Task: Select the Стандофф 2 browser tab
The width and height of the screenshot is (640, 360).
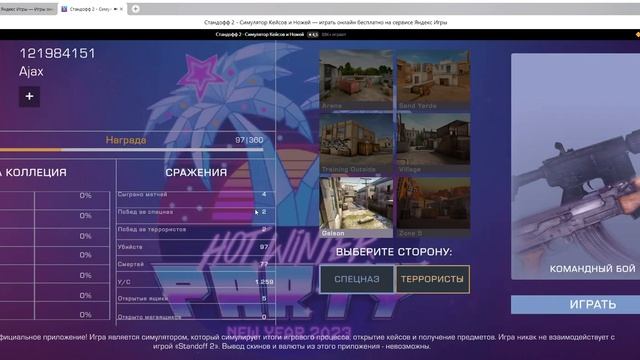Action: pyautogui.click(x=92, y=9)
